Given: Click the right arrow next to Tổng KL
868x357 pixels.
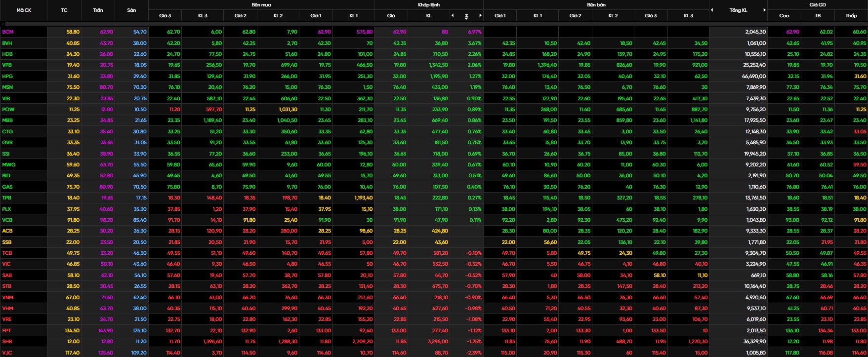Looking at the screenshot, I should tap(764, 10).
